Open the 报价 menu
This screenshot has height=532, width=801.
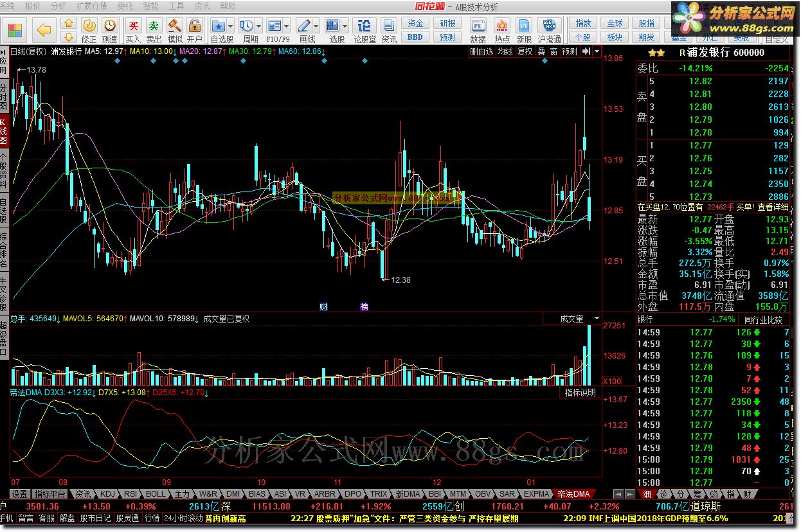click(32, 6)
